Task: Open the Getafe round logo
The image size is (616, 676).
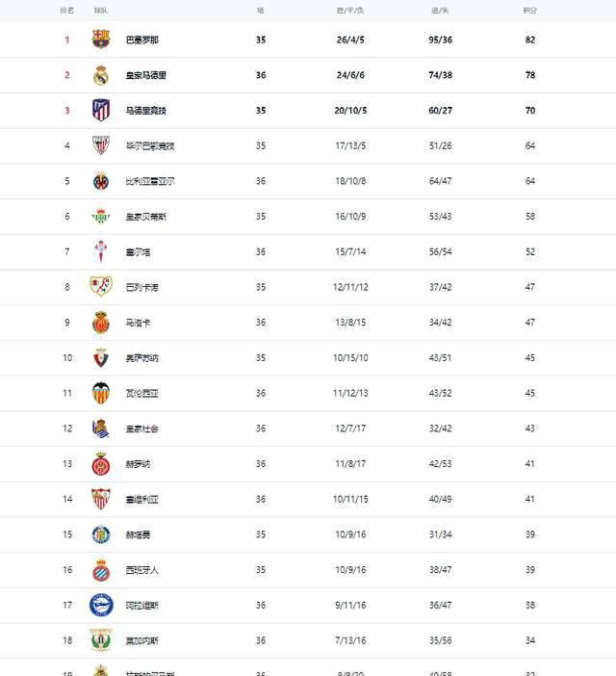Action: (x=101, y=534)
